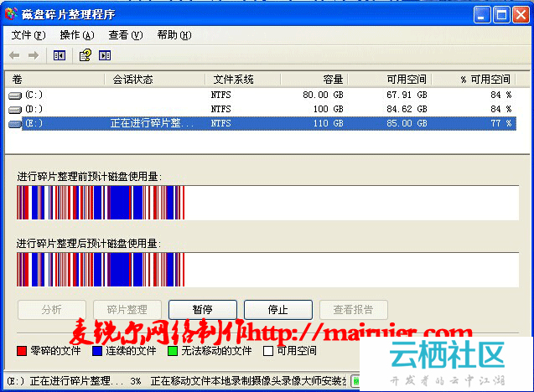Sort by the 卷 column header
534x392 pixels.
pos(54,80)
